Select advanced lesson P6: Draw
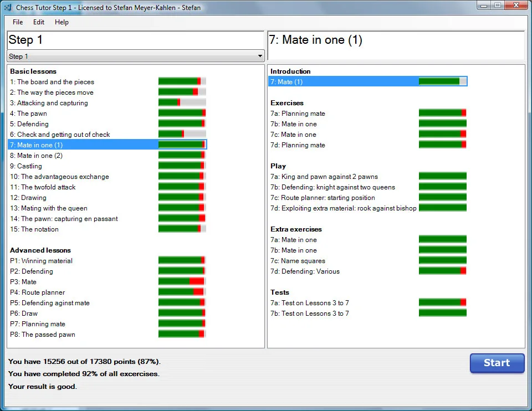This screenshot has width=532, height=411. click(24, 313)
